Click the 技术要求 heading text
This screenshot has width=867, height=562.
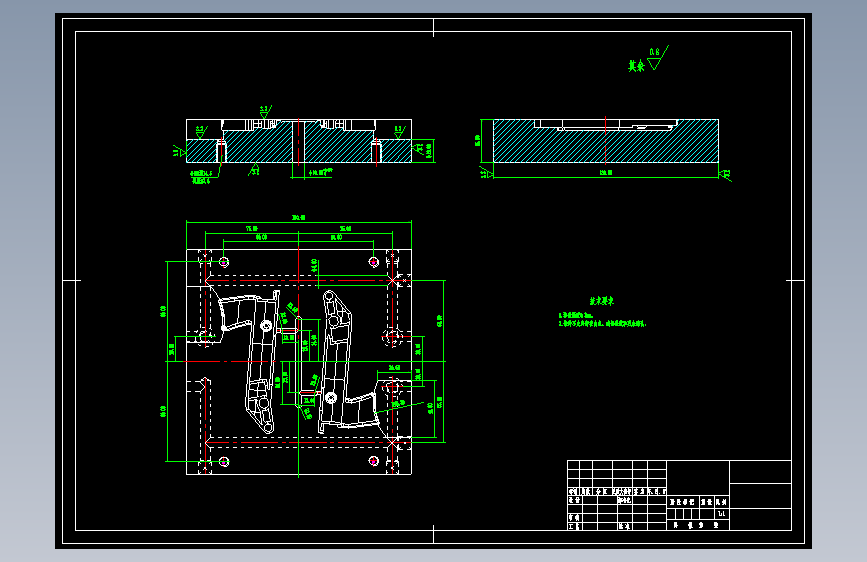point(602,301)
